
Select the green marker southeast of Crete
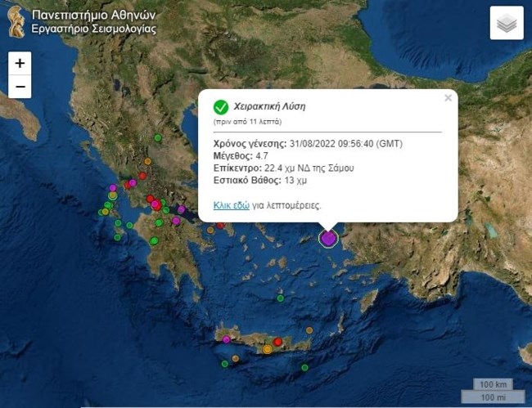pos(304,367)
